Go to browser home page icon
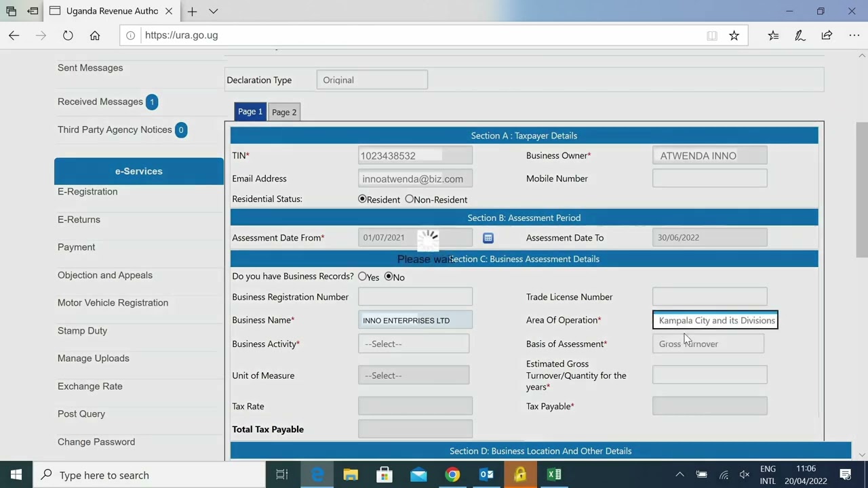This screenshot has height=488, width=868. tap(95, 35)
